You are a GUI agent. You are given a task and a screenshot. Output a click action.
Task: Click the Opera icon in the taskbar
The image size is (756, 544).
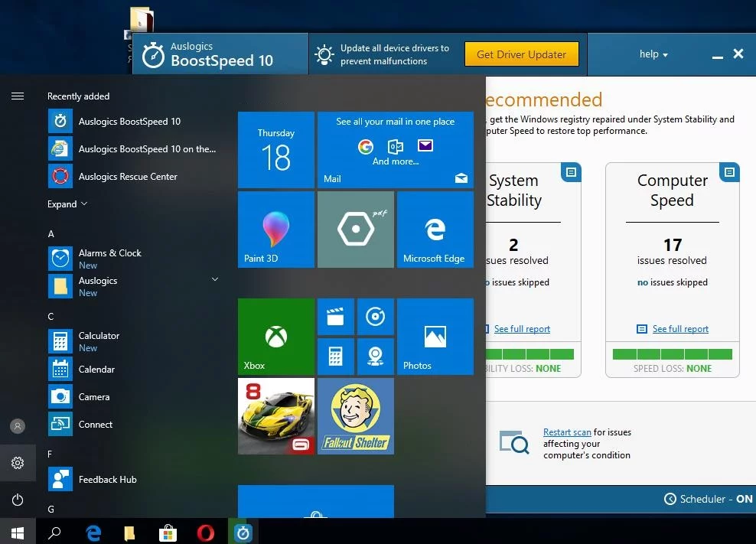click(205, 533)
